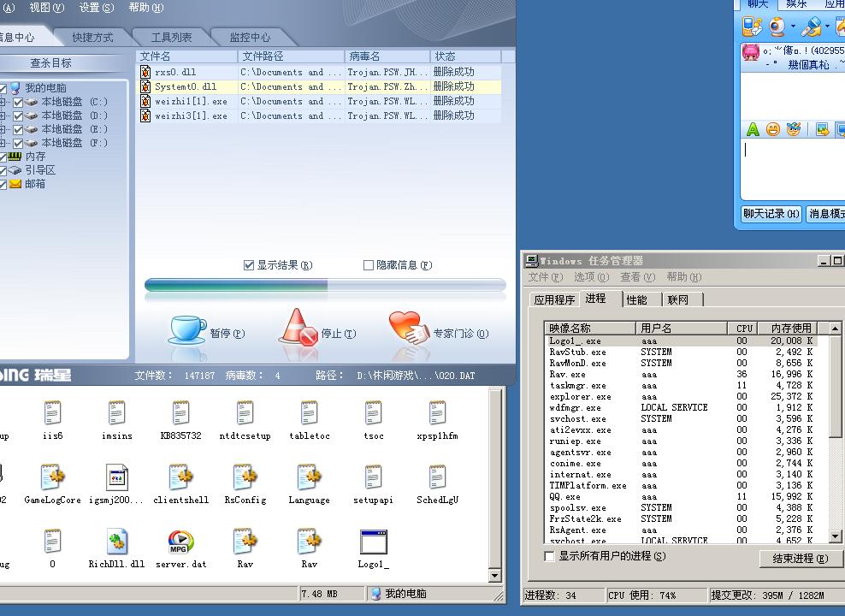The height and width of the screenshot is (616, 845).
Task: Select the RichDll.dll file icon
Action: 117,542
